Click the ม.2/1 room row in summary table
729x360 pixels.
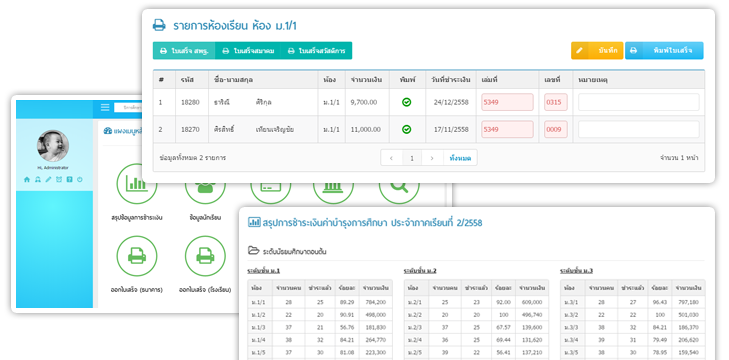click(x=476, y=302)
